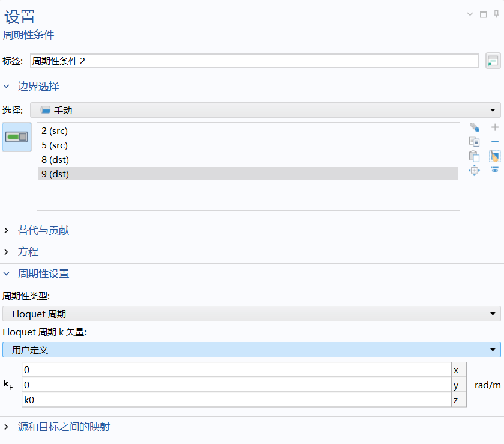Click the plus add to selection icon
Viewport: 504px width, 444px height.
495,127
